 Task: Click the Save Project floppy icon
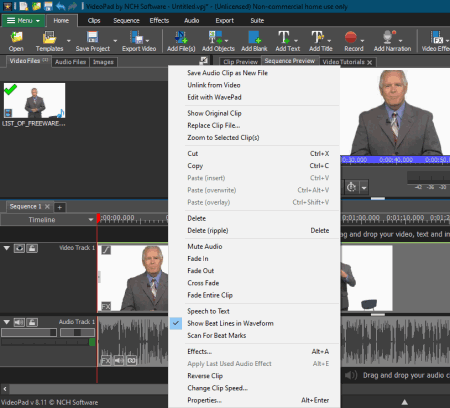point(92,37)
